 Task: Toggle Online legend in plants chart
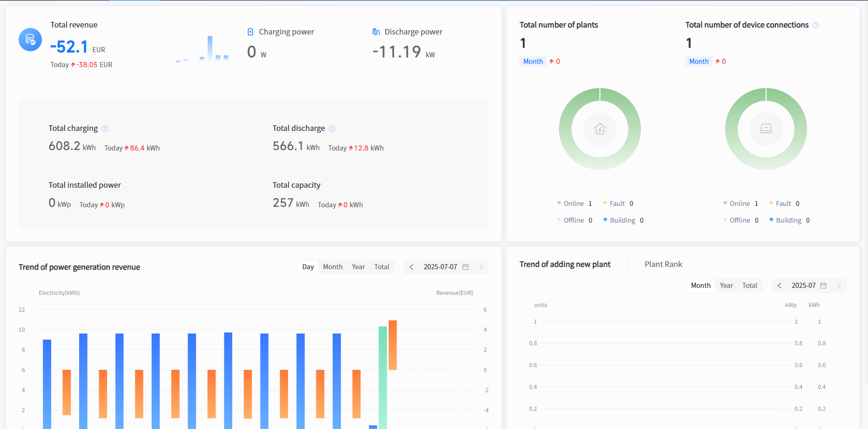pos(573,204)
